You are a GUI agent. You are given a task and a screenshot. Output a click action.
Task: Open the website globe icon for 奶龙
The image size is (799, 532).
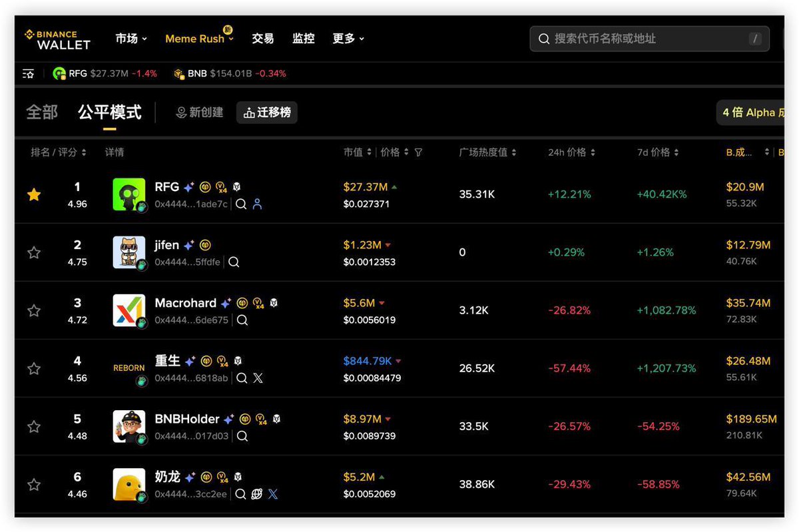click(257, 494)
